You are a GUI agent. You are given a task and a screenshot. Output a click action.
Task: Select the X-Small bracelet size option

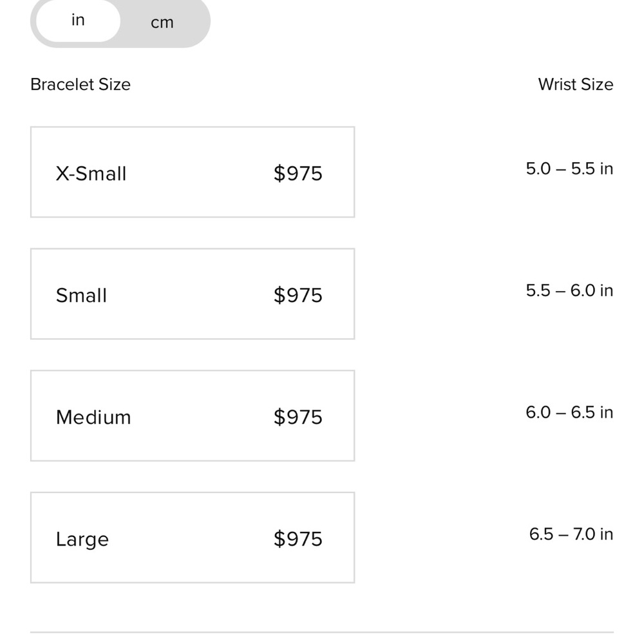[192, 173]
